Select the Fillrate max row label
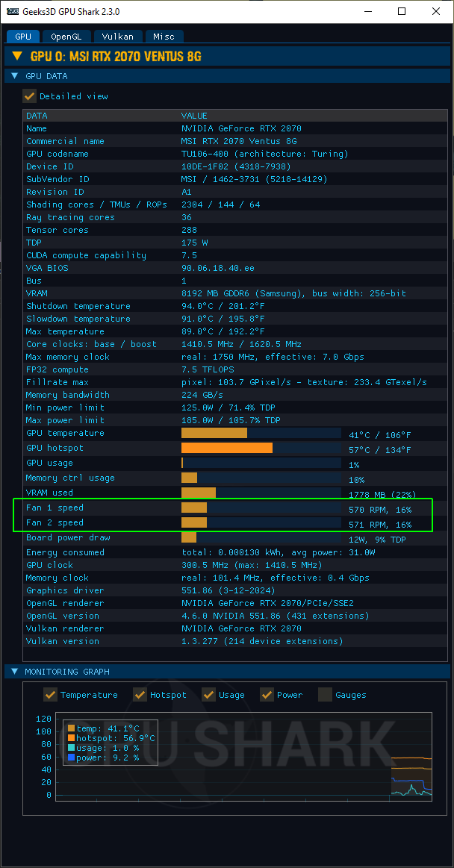The image size is (454, 868). [x=57, y=383]
